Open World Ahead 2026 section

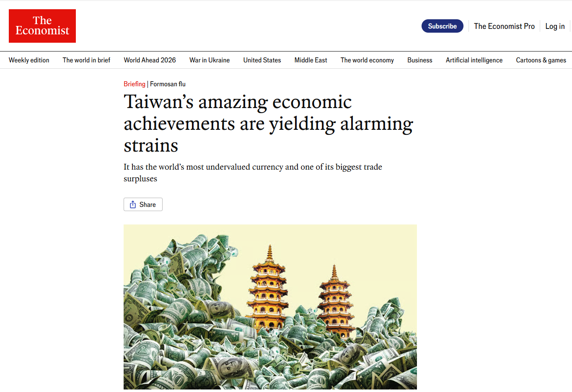click(150, 60)
